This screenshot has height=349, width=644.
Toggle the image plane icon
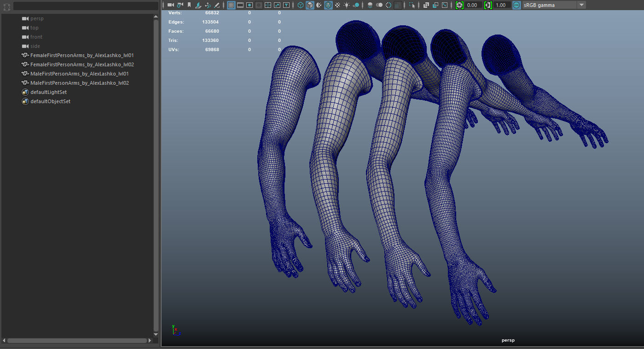coord(198,5)
